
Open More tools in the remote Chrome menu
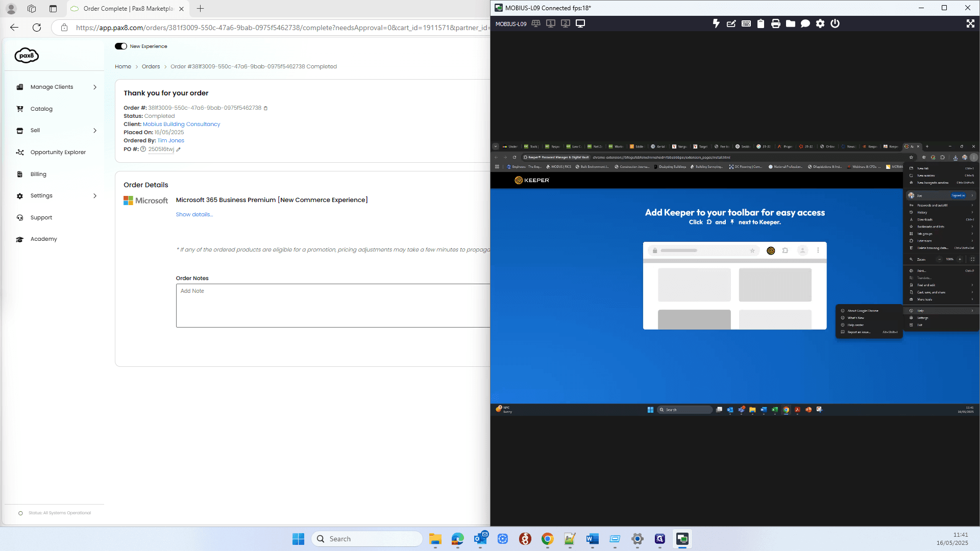point(941,299)
